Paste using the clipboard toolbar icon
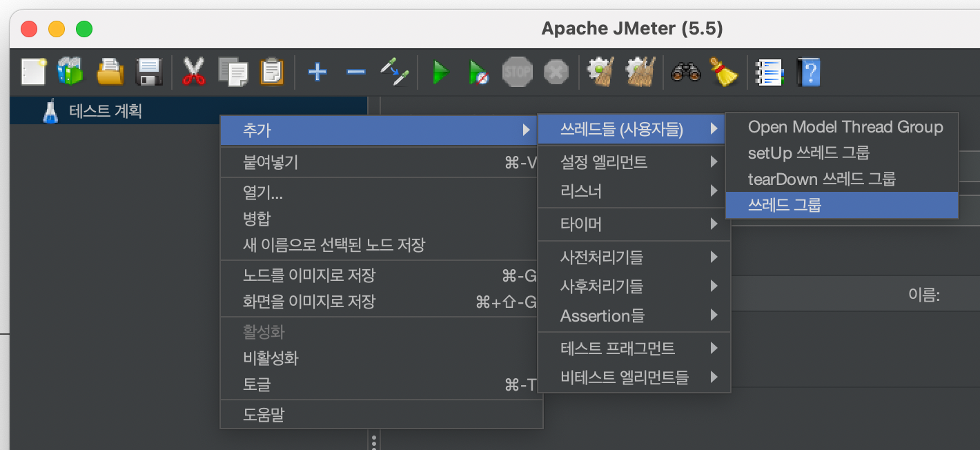Screen dimensions: 980x450 [272, 71]
